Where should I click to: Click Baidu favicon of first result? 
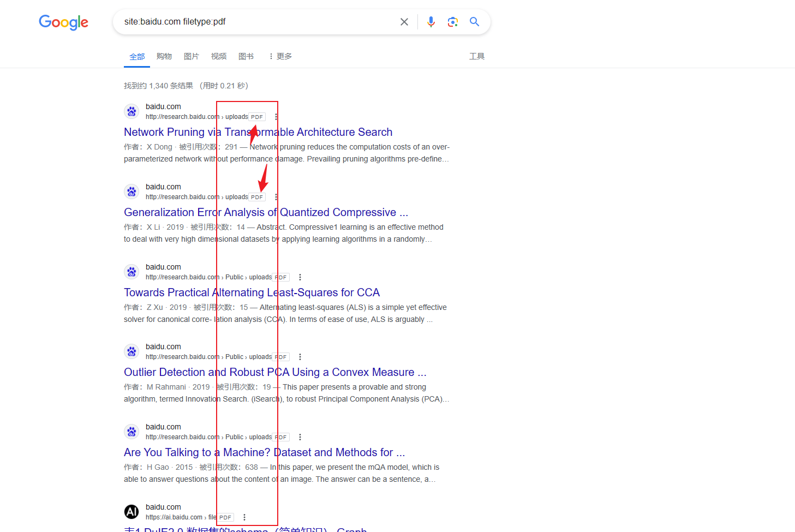coord(131,111)
